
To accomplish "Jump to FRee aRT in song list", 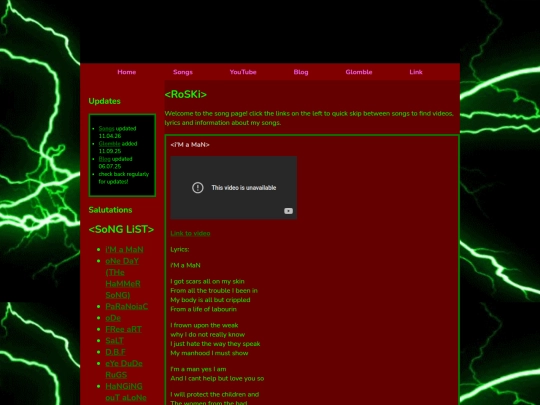I will tap(124, 329).
